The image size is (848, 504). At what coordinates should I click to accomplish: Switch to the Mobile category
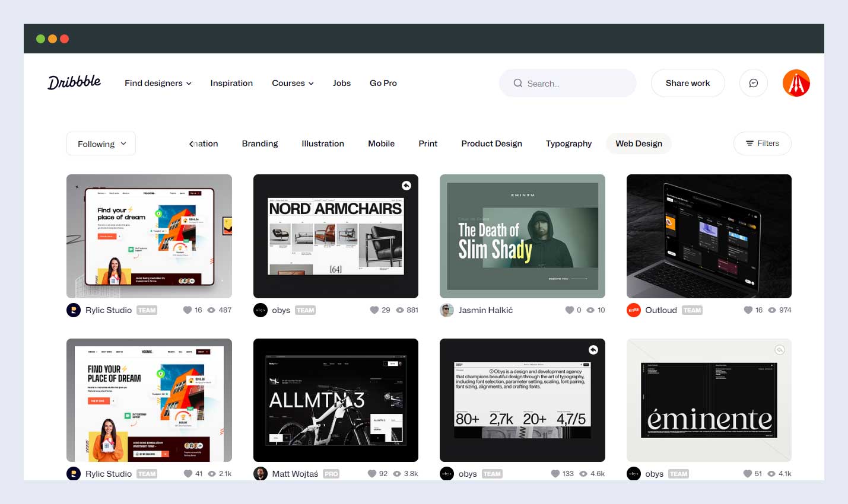[381, 143]
